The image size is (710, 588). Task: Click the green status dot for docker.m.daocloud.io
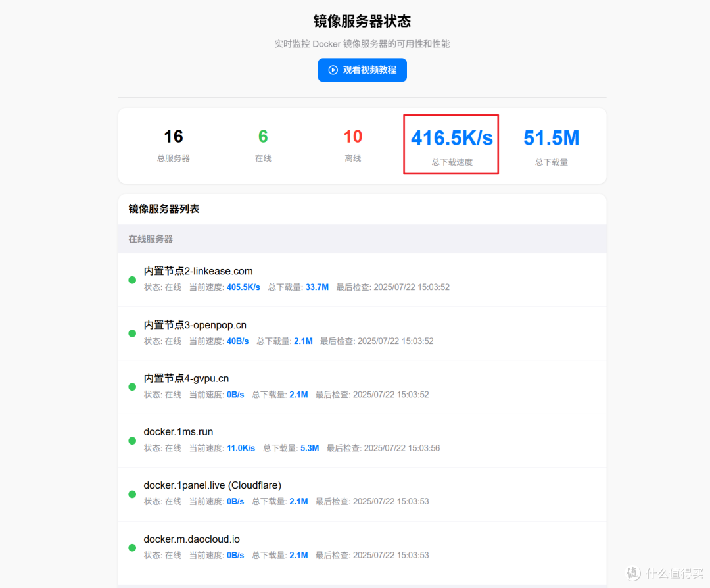(132, 548)
